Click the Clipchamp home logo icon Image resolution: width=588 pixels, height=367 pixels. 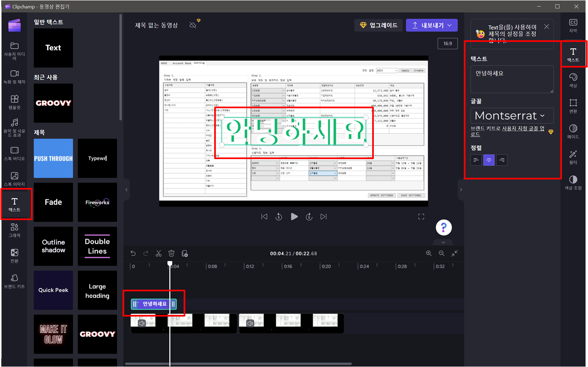[14, 25]
